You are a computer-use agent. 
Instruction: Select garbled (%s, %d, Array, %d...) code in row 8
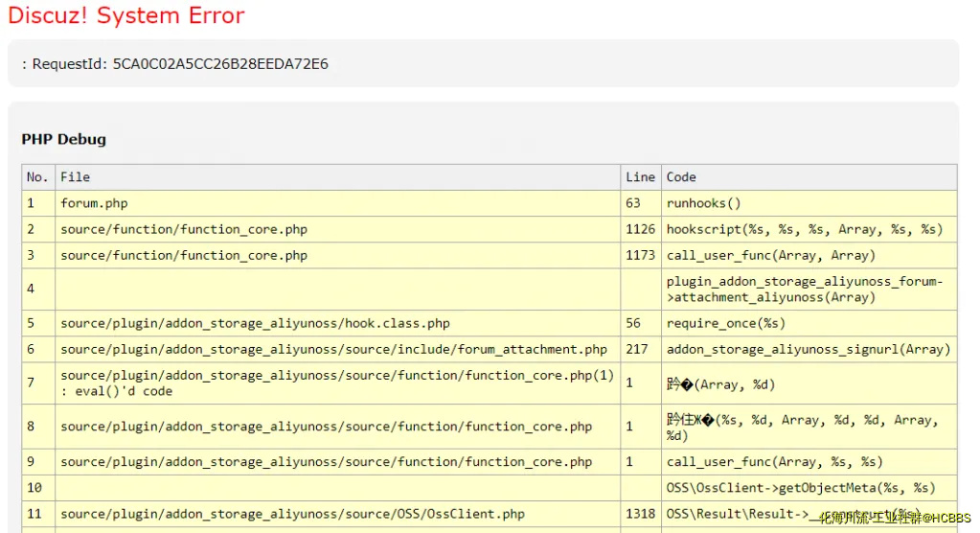pos(809,427)
